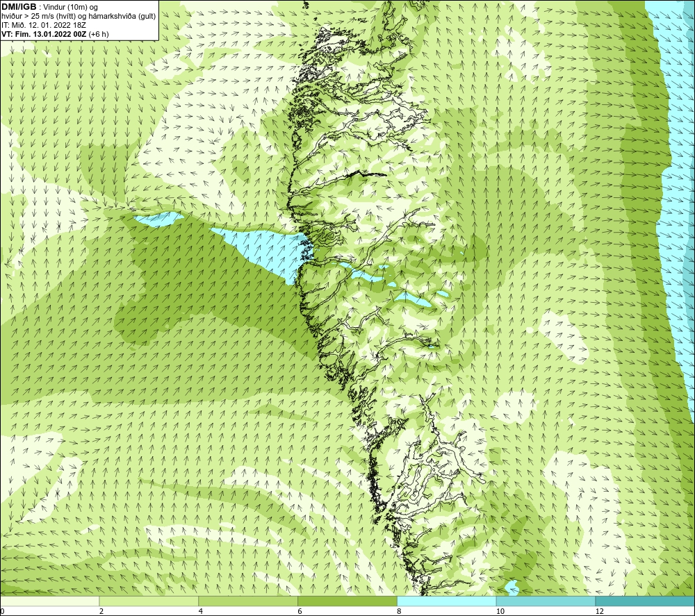This screenshot has height=616, width=695.
Task: Click the legend scale label '8'
Action: [x=400, y=611]
